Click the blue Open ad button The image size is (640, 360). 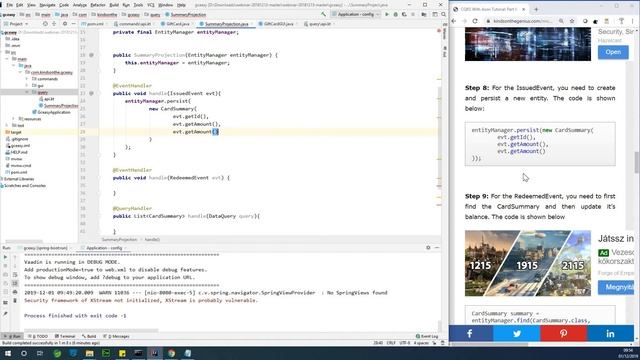tap(613, 52)
